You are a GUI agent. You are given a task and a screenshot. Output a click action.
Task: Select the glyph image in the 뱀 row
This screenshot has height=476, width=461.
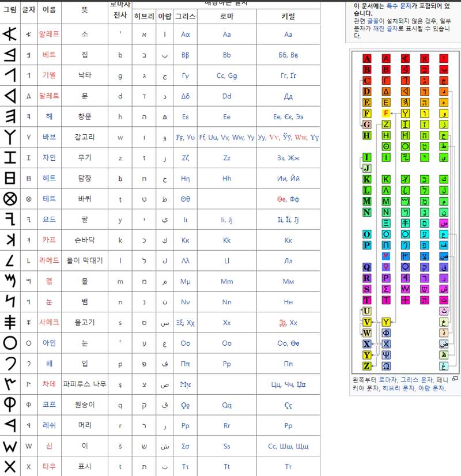tap(10, 301)
